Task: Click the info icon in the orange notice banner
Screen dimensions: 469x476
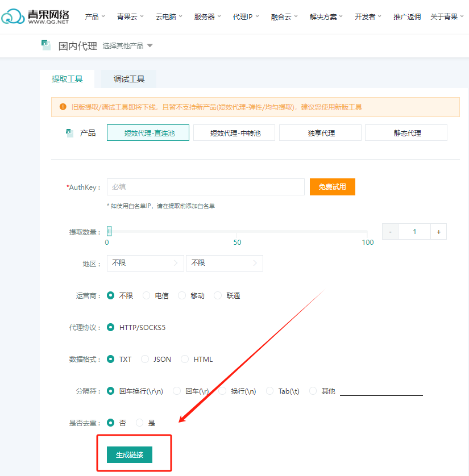Action: (x=61, y=107)
